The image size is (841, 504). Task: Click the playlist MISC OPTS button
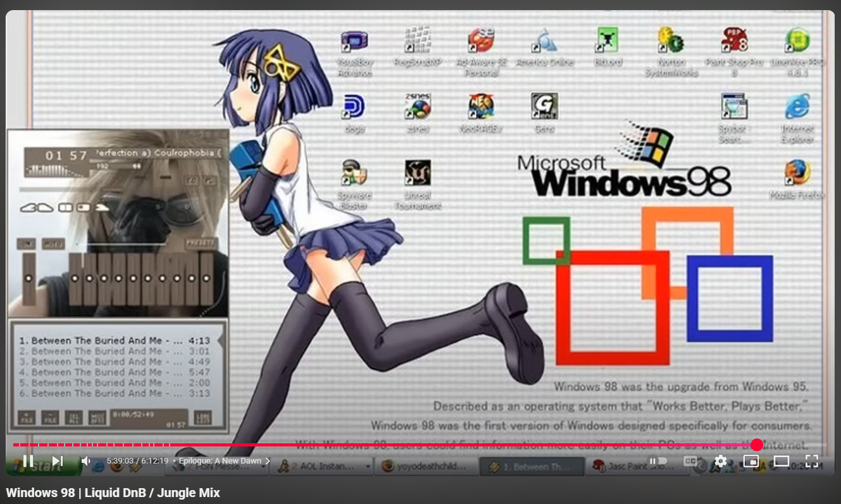click(97, 417)
